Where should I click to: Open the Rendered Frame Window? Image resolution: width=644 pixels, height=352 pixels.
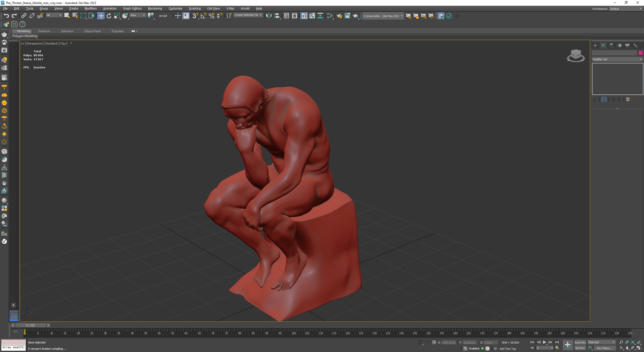pos(347,16)
